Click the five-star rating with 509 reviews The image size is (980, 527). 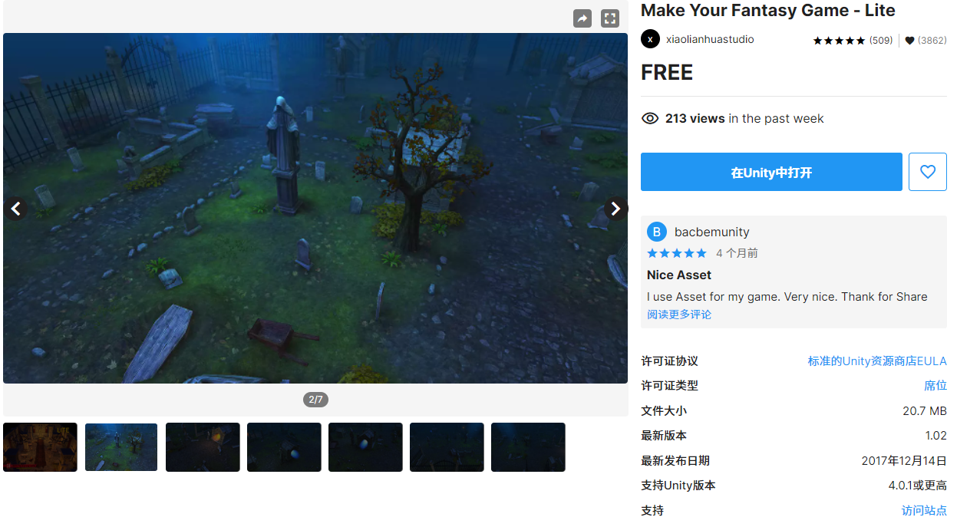pyautogui.click(x=853, y=41)
